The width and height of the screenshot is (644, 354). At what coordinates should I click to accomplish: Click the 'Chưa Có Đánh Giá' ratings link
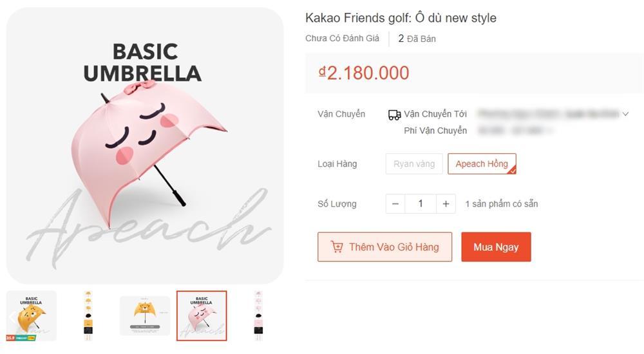[342, 39]
